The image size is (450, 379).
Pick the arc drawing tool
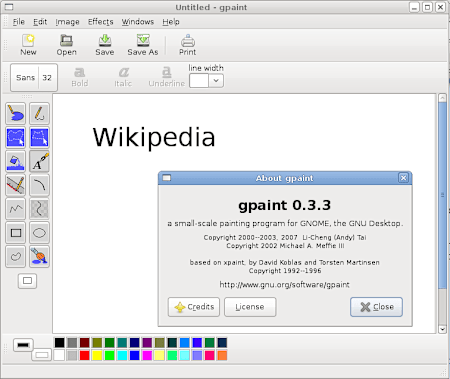pos(39,185)
